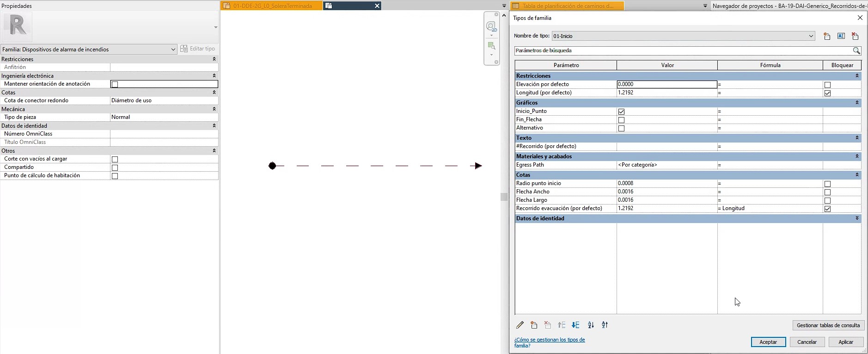Open the family types help link

(x=549, y=342)
